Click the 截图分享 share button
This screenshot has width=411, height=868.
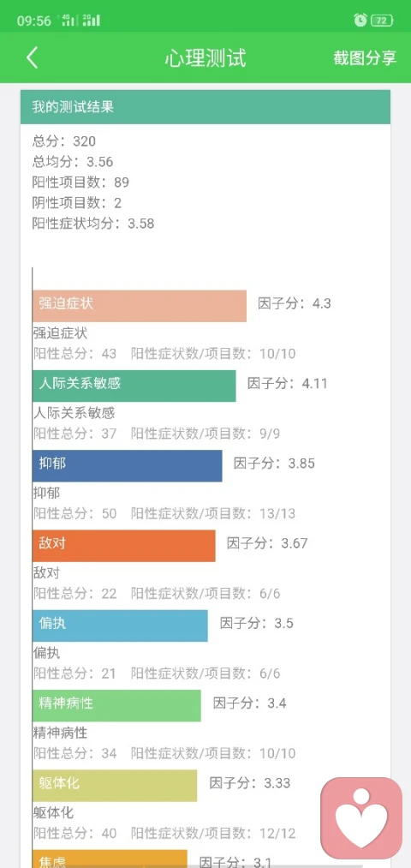pyautogui.click(x=365, y=57)
